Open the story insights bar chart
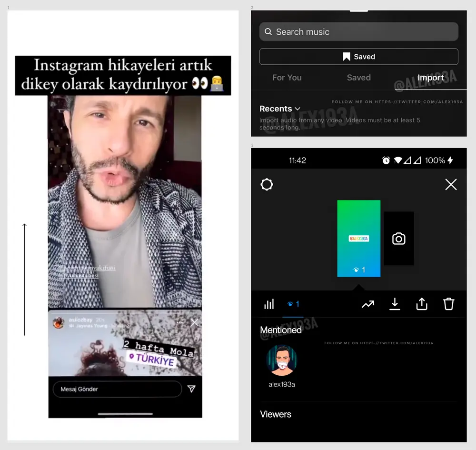The width and height of the screenshot is (476, 450). click(269, 304)
